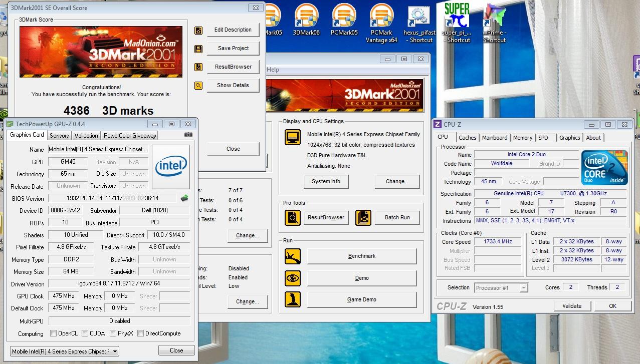Click Change button under Display and CPU Settings

(x=397, y=182)
